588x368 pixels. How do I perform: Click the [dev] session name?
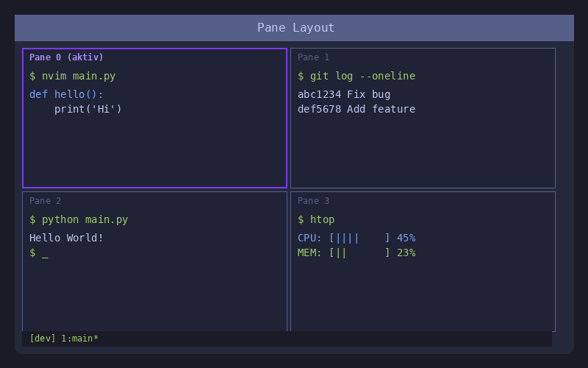coord(42,339)
